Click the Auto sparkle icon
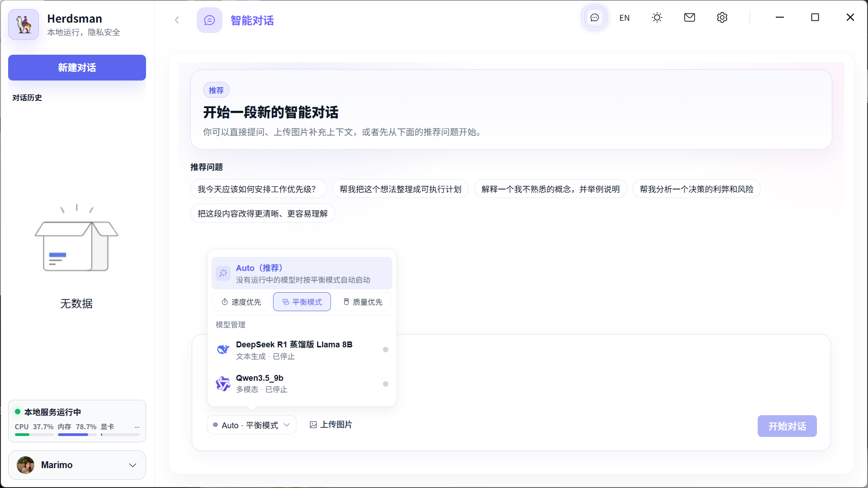This screenshot has width=868, height=488. click(223, 273)
